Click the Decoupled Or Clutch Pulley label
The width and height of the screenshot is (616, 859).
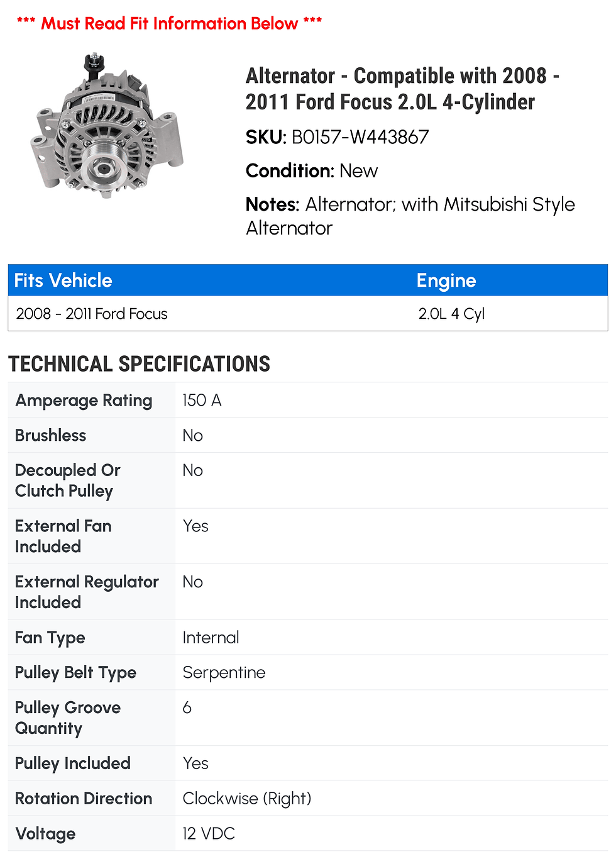(67, 480)
